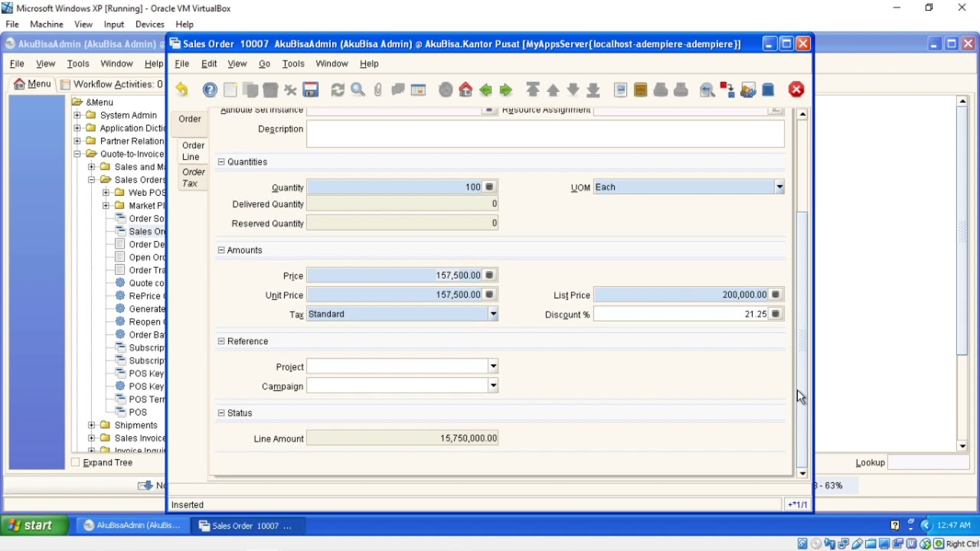Open Help question-mark toolbar icon
980x551 pixels.
pos(210,90)
